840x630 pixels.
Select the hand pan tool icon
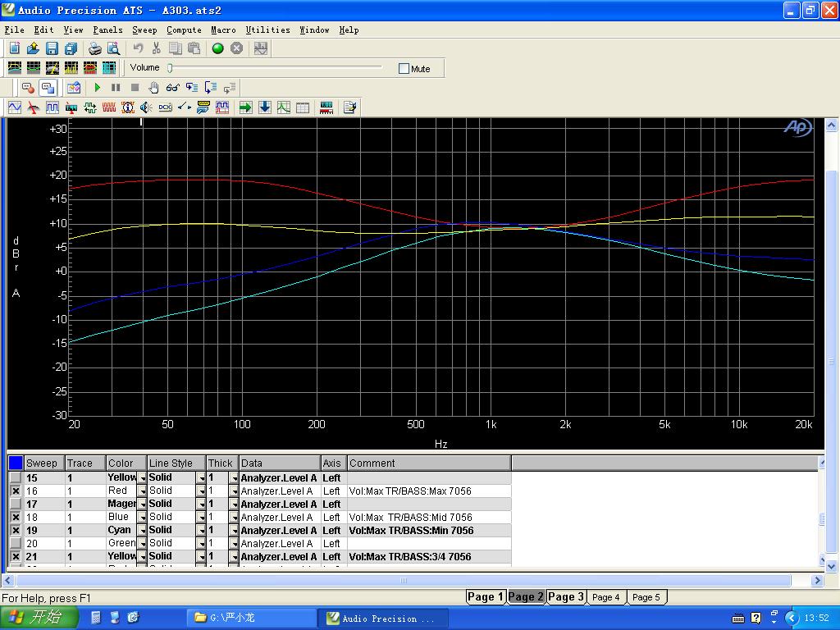(153, 87)
